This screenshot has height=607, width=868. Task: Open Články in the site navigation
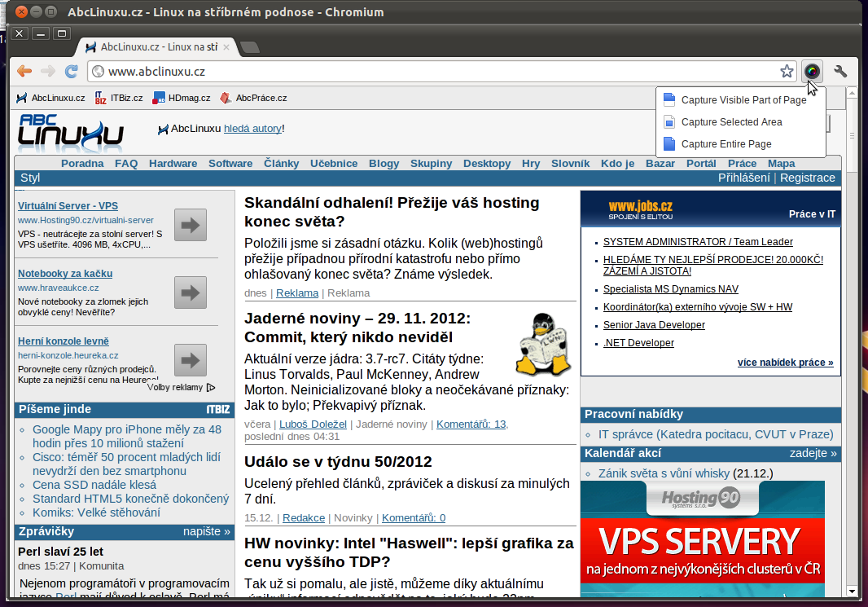(281, 164)
